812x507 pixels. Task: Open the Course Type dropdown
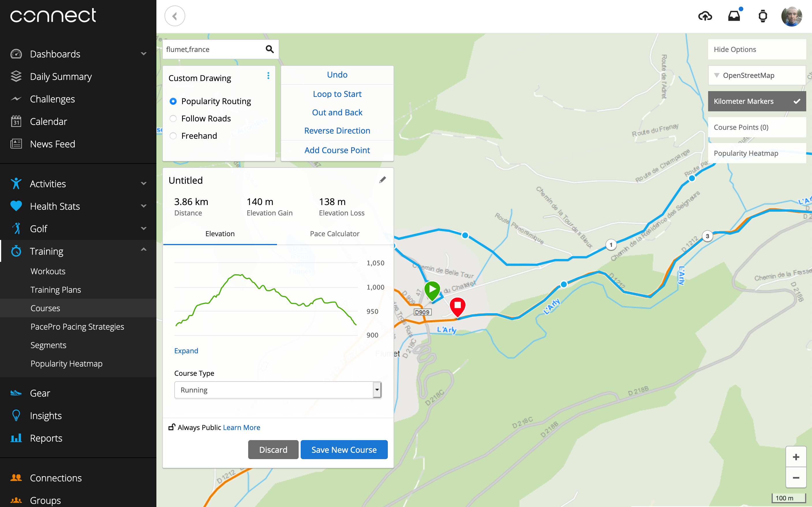tap(278, 390)
